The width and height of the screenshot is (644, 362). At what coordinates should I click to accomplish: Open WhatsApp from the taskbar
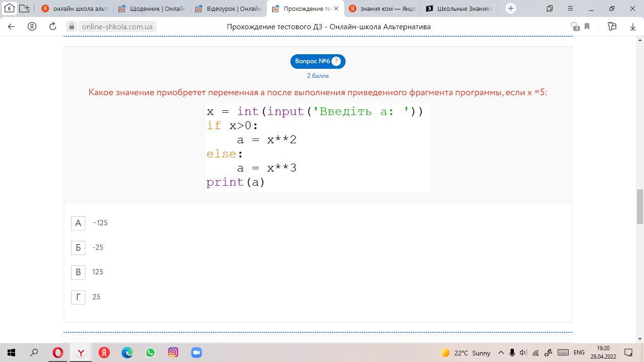(150, 353)
